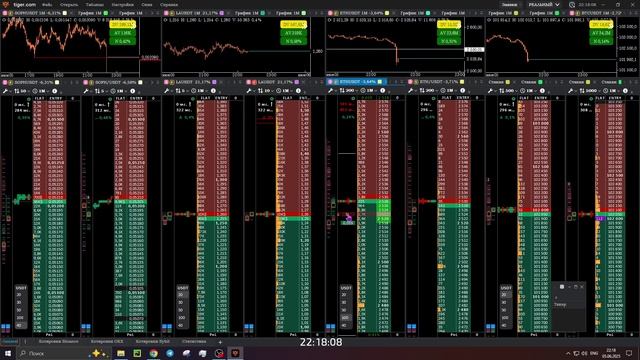Click the price-step arrows icon in SOPHUSDT -6,20% ladder
The height and width of the screenshot is (360, 640).
pyautogui.click(x=17, y=91)
